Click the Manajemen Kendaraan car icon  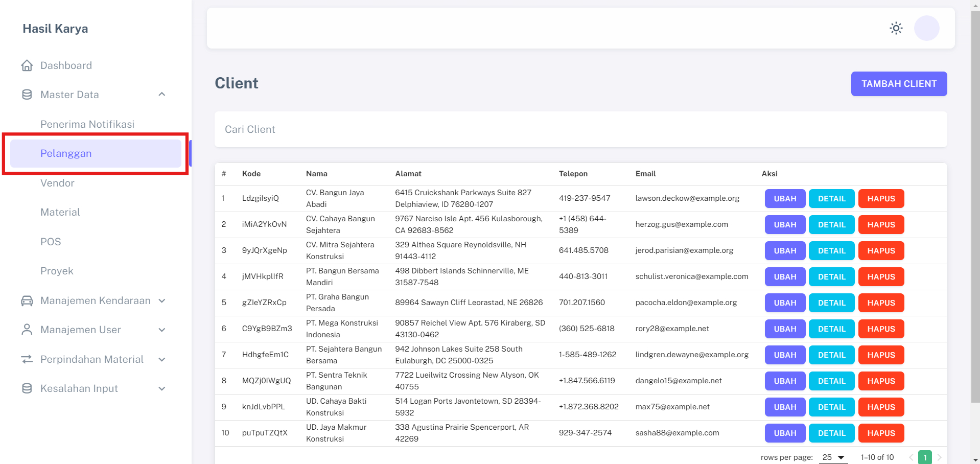(27, 301)
